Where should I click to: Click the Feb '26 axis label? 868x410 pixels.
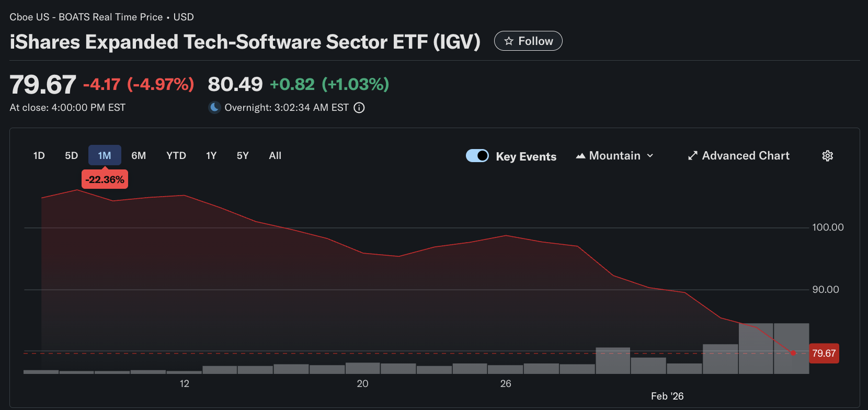[x=667, y=396]
